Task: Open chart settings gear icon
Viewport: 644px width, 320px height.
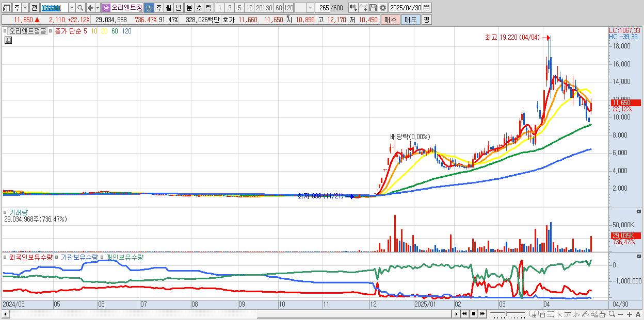Action: [382, 8]
